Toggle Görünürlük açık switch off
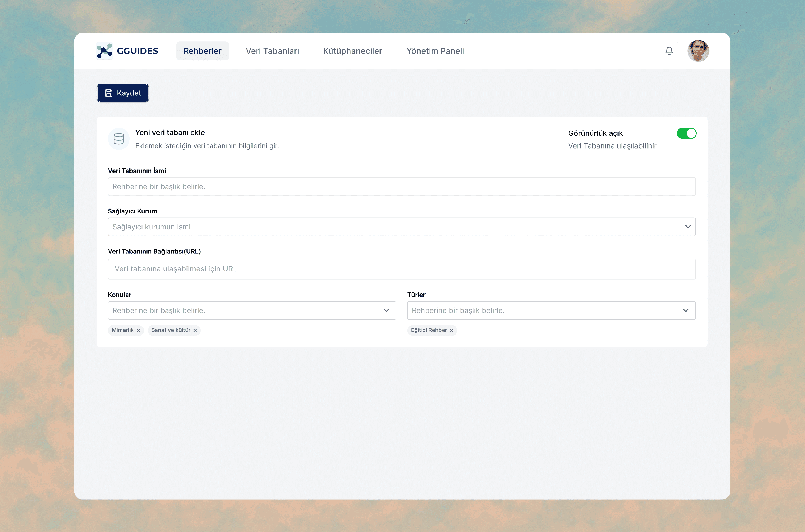 pos(686,133)
